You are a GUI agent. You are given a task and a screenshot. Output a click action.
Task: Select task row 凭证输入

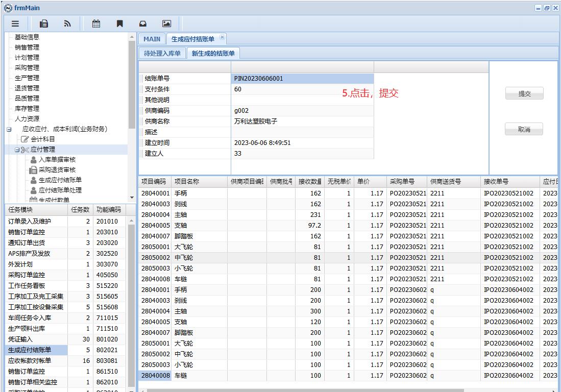tap(66, 339)
